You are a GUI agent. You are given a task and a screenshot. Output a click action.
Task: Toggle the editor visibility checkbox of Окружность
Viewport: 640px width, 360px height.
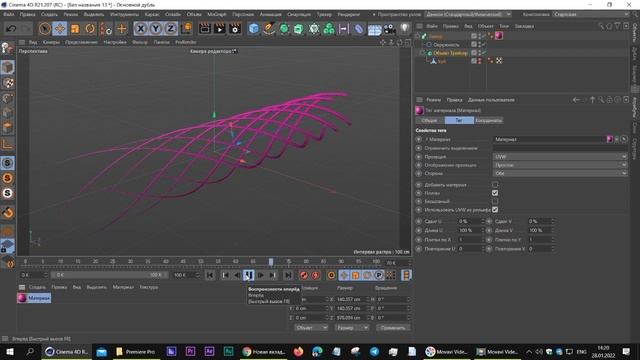tap(474, 44)
